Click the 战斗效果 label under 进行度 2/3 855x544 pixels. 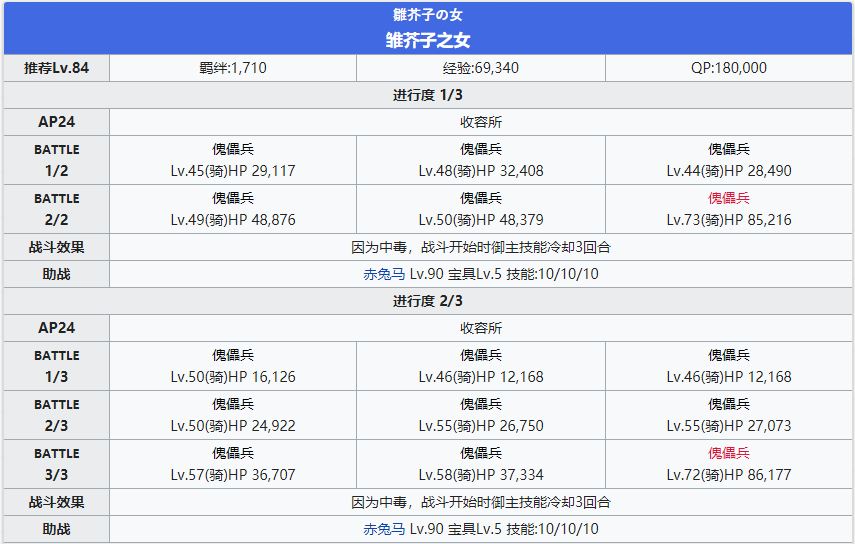coord(56,503)
